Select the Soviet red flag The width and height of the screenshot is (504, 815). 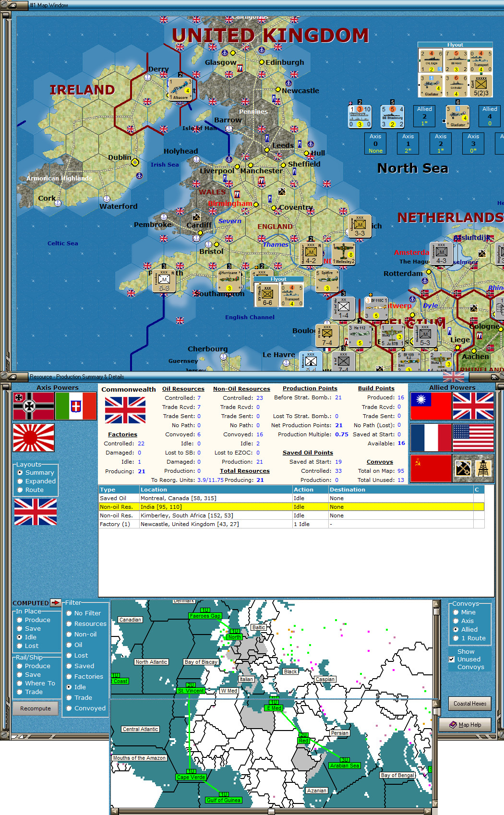[431, 468]
